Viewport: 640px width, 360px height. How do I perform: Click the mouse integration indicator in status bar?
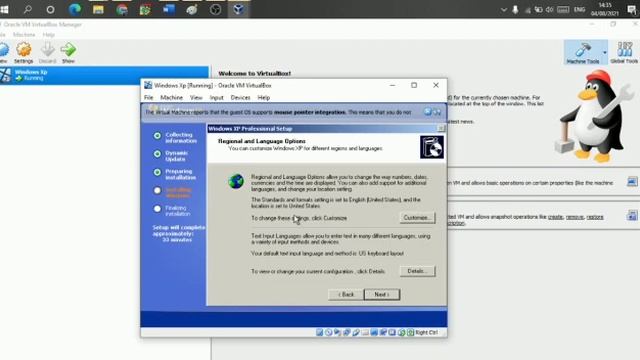click(402, 333)
